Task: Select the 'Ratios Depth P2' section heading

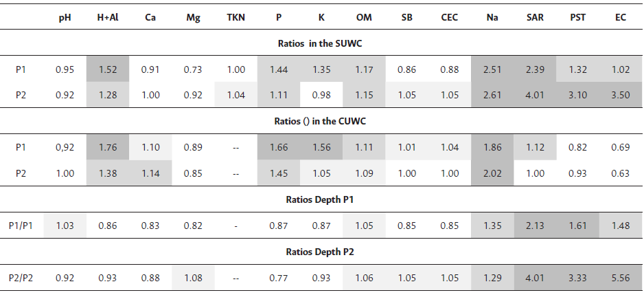Action: [x=321, y=252]
